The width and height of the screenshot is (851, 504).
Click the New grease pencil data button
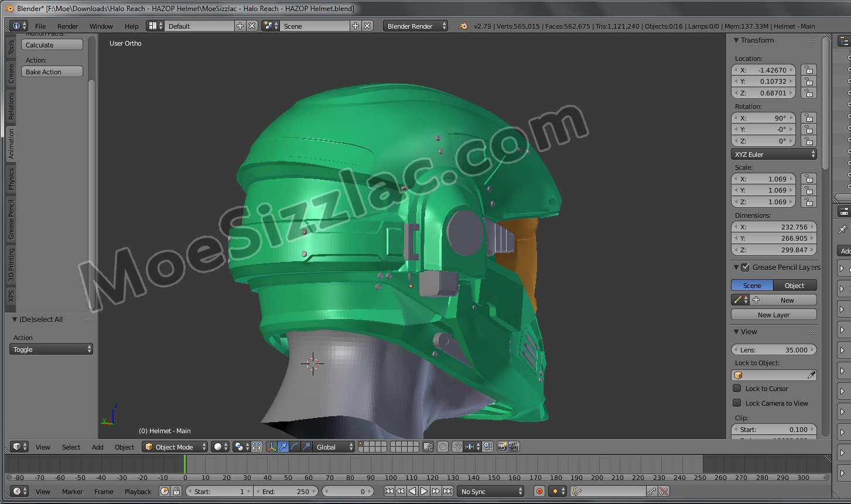pyautogui.click(x=783, y=300)
